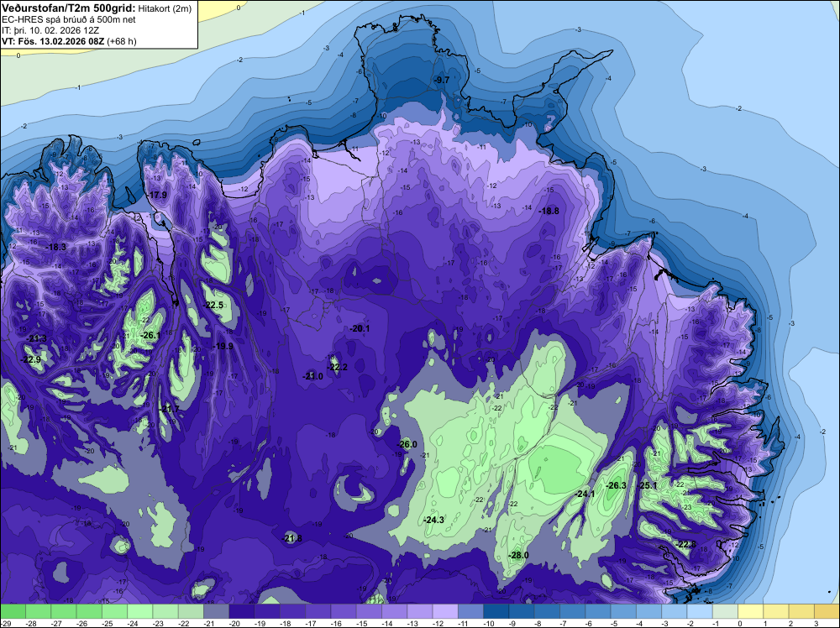Select the -22.2 temperature value

click(x=338, y=367)
